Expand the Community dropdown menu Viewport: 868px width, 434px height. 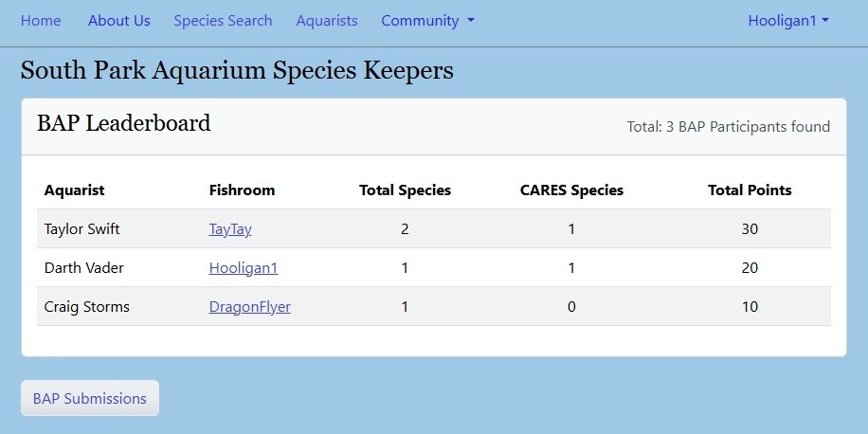click(427, 21)
